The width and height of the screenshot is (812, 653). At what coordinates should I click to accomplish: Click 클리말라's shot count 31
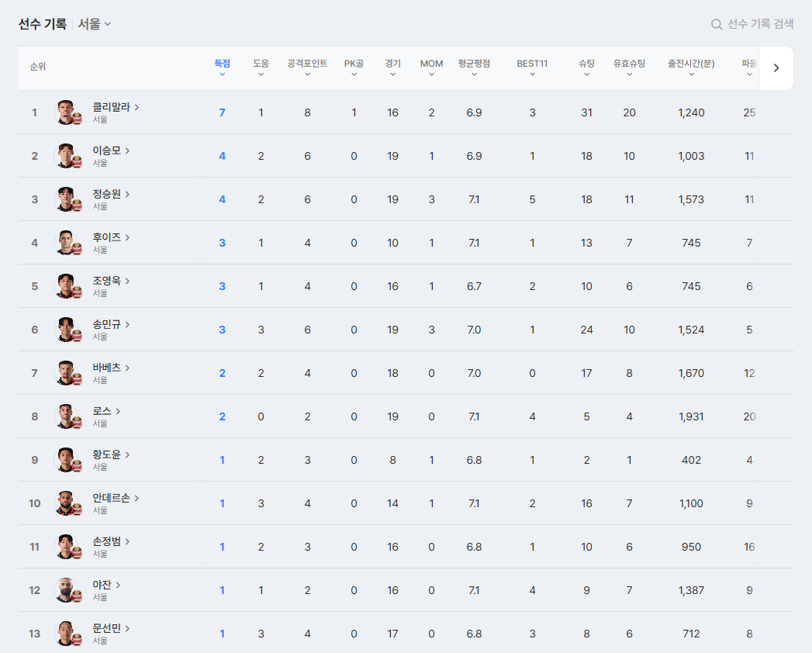[x=586, y=112]
